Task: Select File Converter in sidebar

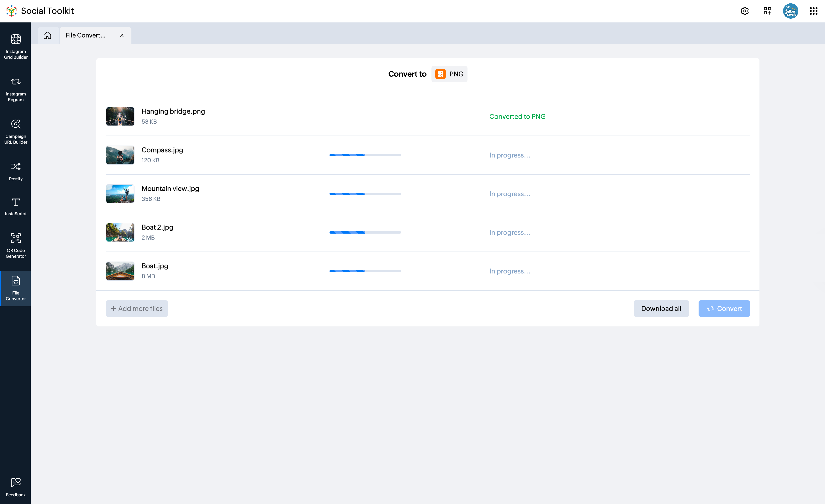Action: (x=15, y=288)
